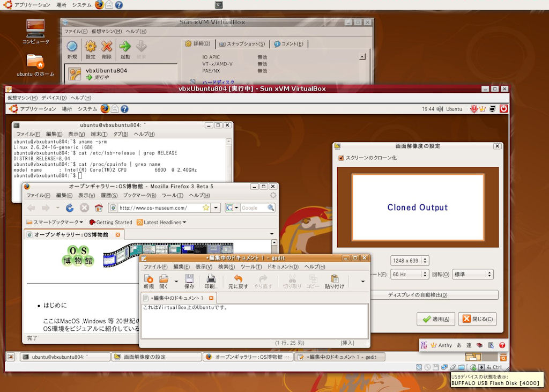The image size is (549, 392).
Task: Open gedit 検索(S) menu
Action: pyautogui.click(x=227, y=267)
